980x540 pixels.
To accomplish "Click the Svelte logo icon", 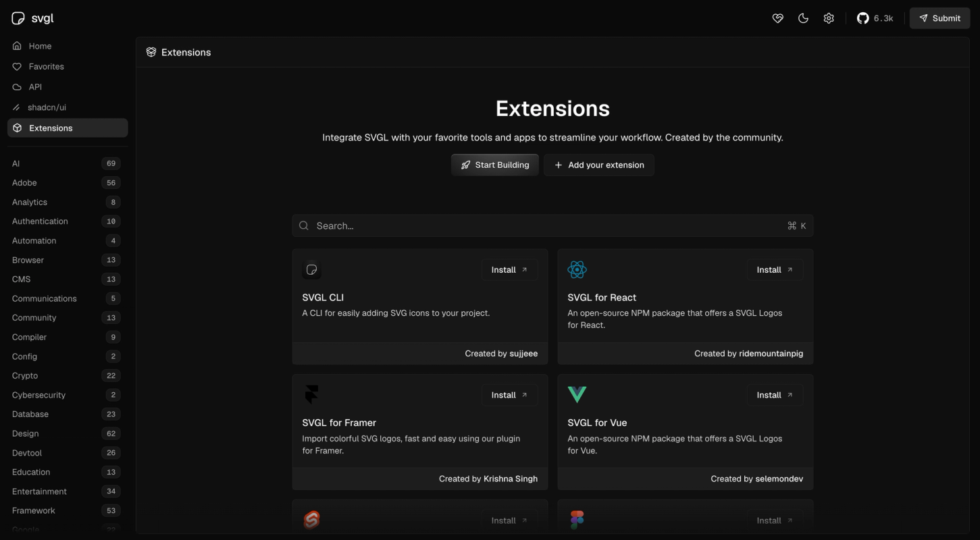I will tap(311, 520).
